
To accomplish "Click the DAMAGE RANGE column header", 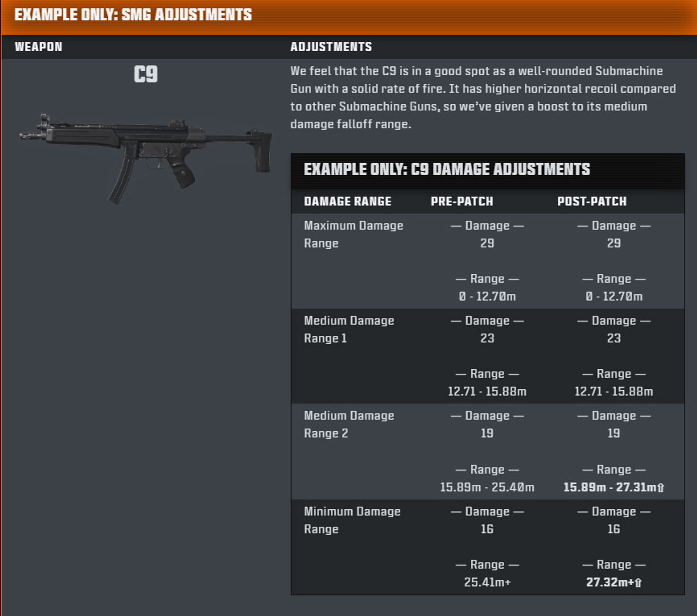I will tap(348, 201).
